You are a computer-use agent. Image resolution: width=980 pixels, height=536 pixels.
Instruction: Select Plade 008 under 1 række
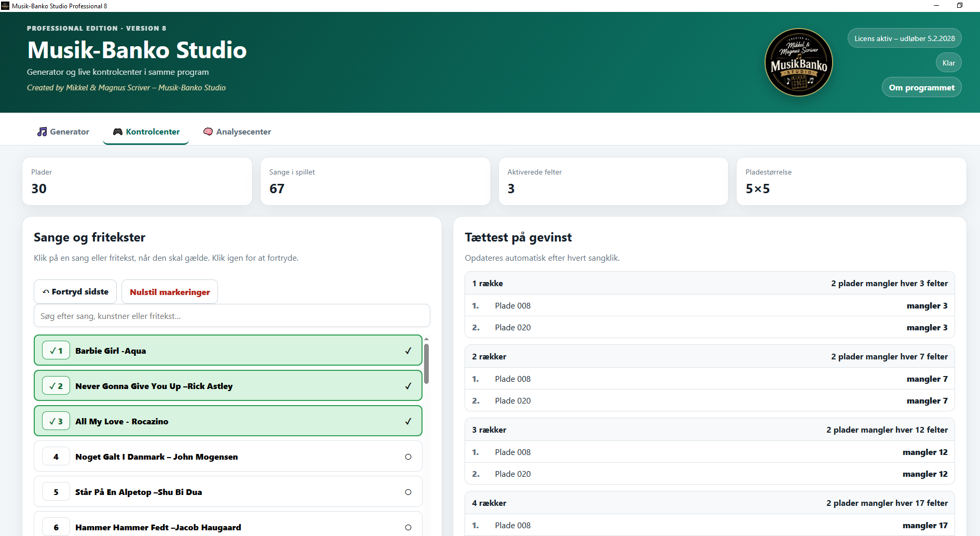click(x=710, y=305)
